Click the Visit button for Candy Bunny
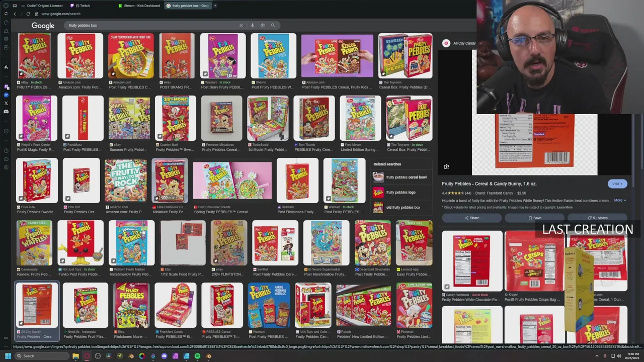 click(617, 184)
